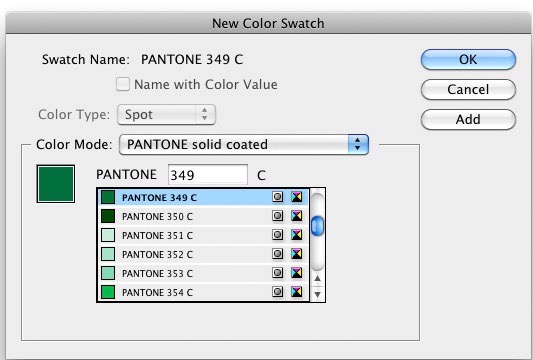Click spot color icon for PANTONE 349 C
The width and height of the screenshot is (533, 360).
point(277,197)
